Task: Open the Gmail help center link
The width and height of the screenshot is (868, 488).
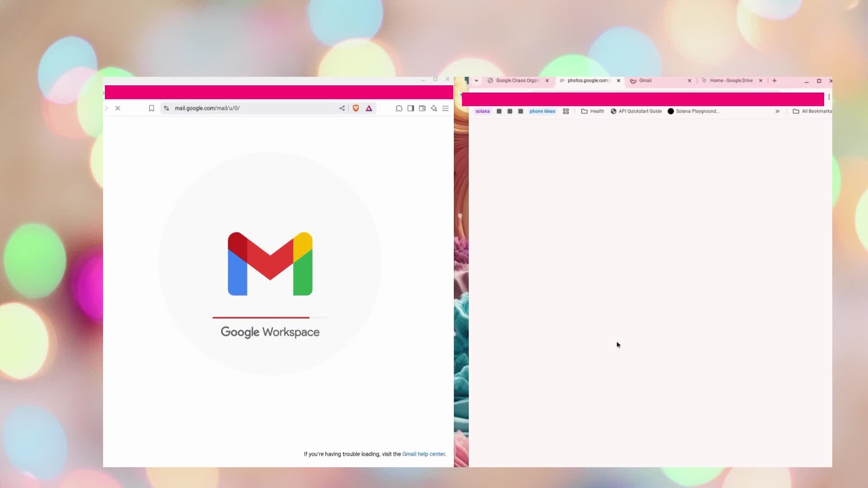Action: click(x=424, y=454)
